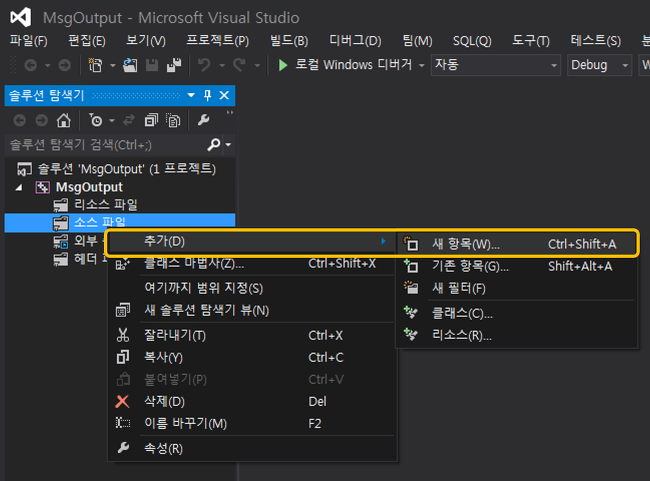The width and height of the screenshot is (650, 481).
Task: Click the pending changes filter icon
Action: [96, 120]
